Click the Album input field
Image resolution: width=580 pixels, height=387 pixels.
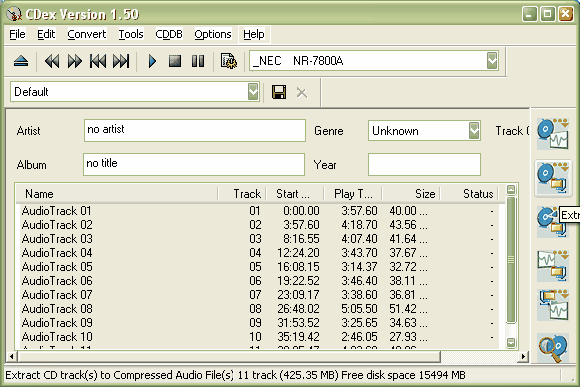194,164
